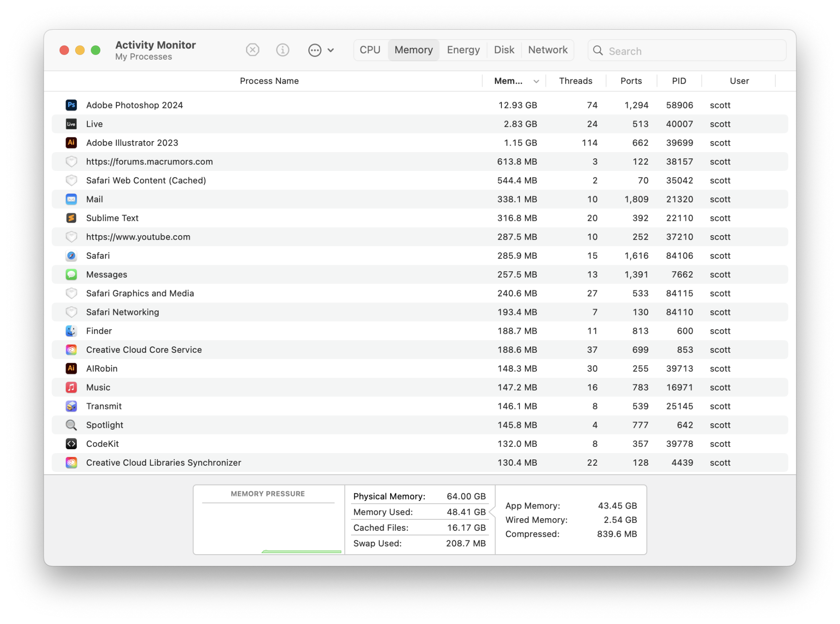Switch to the Energy tab
This screenshot has width=840, height=624.
463,50
